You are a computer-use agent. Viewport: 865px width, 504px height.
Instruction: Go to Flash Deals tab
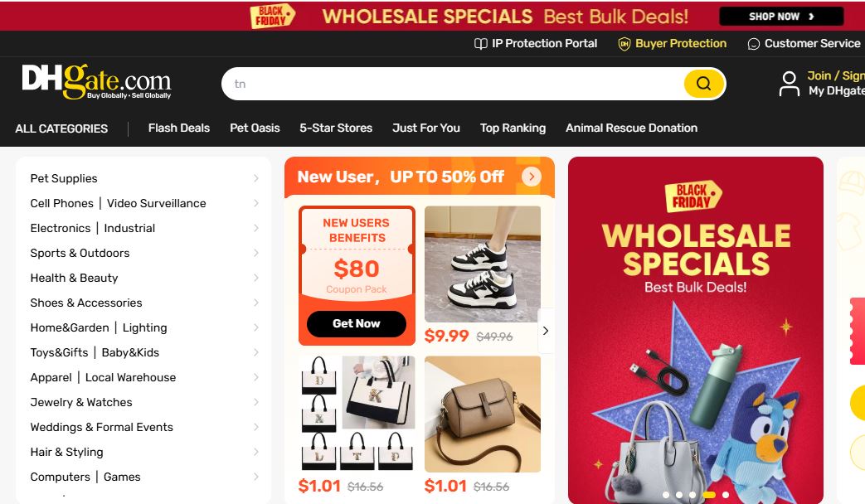click(179, 128)
